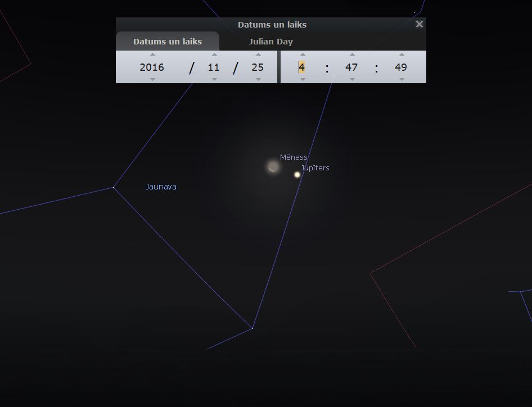Increase the year value with up arrow

[x=152, y=55]
